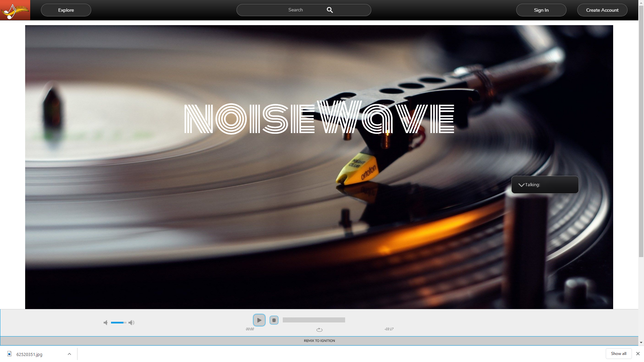The width and height of the screenshot is (644, 362).
Task: Adjust the volume slider
Action: tap(118, 322)
